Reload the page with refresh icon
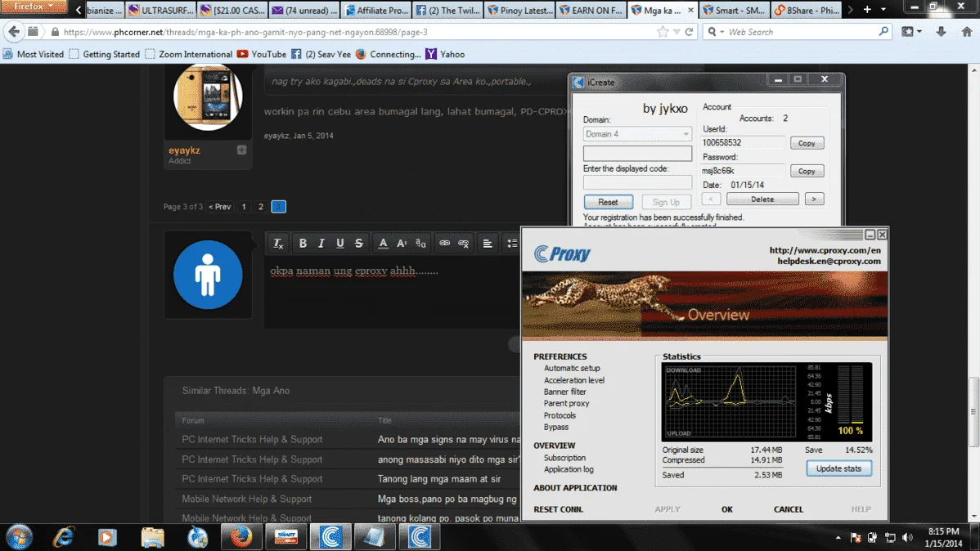Viewport: 980px width, 551px height. coord(689,32)
